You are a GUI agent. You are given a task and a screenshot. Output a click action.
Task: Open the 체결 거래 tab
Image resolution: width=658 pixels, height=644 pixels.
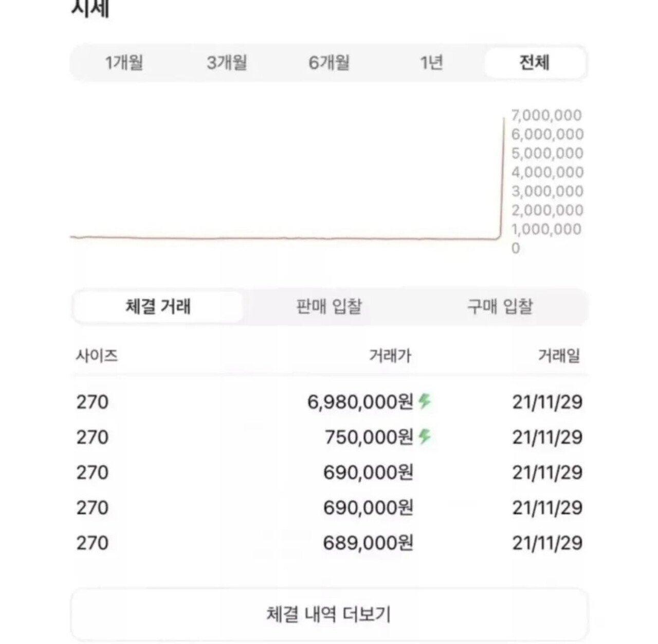[x=158, y=307]
